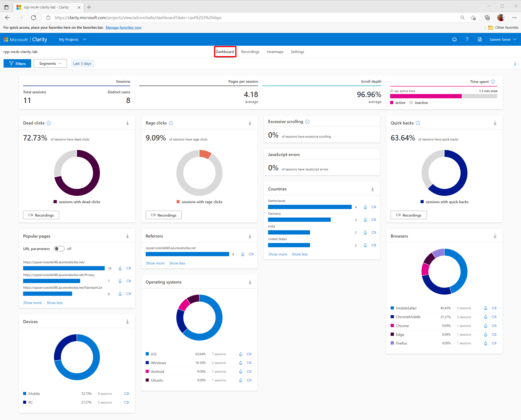521x420 pixels.
Task: Open the browser profile avatar
Action: 500,18
